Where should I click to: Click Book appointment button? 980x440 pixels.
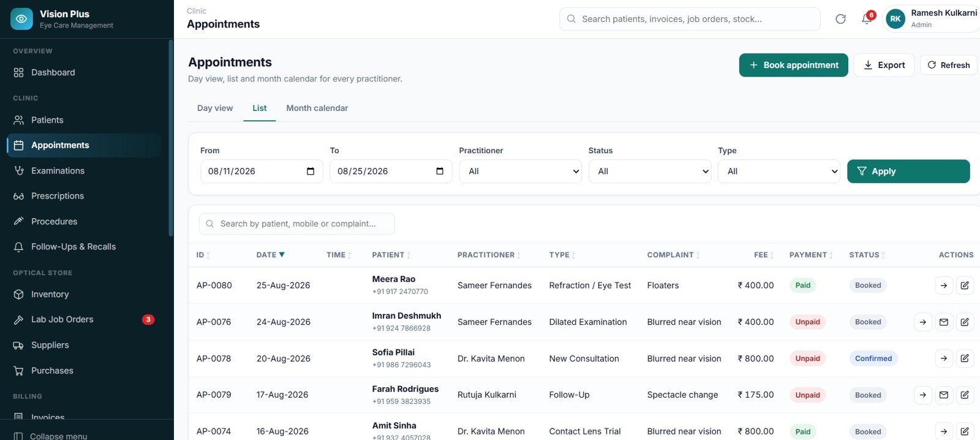(793, 65)
